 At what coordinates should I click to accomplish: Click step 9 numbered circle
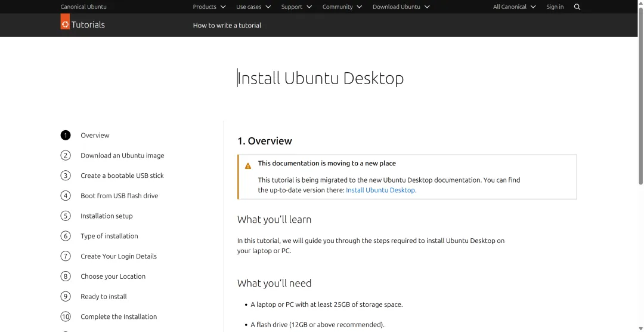(66, 297)
